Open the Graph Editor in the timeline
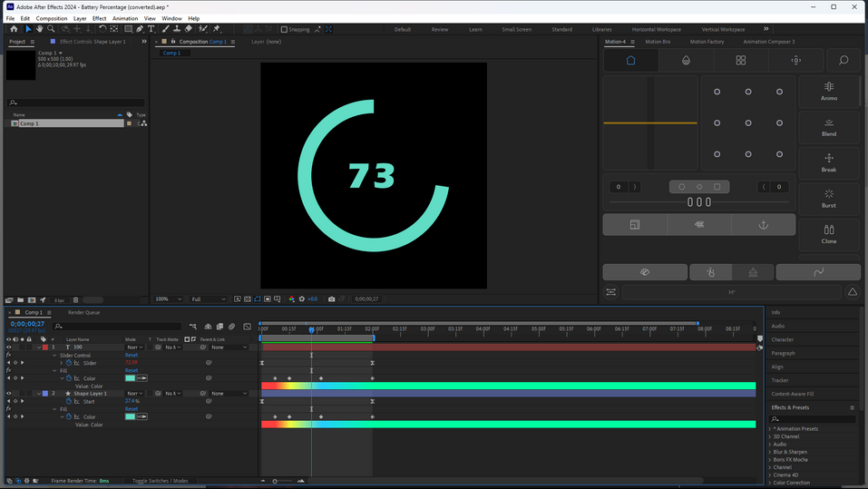 [248, 327]
